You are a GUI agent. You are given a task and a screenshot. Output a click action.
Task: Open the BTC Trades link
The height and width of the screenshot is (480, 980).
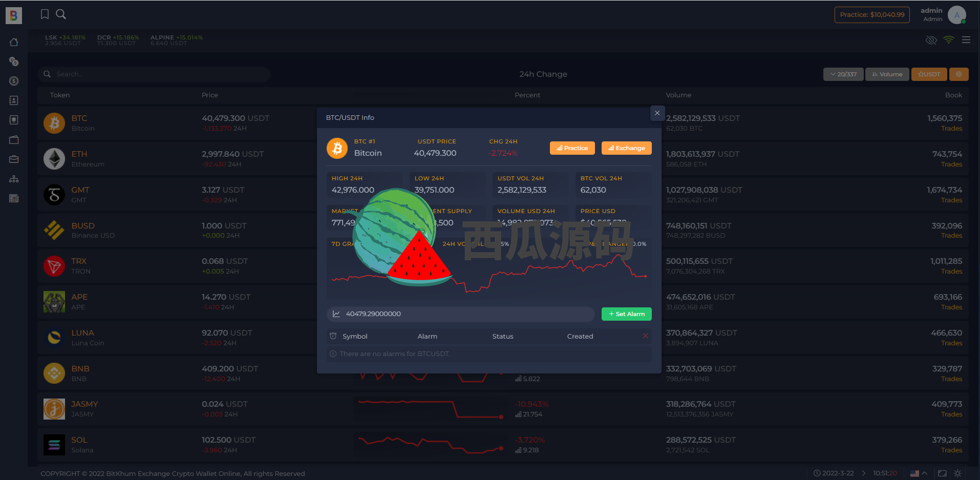(x=951, y=129)
